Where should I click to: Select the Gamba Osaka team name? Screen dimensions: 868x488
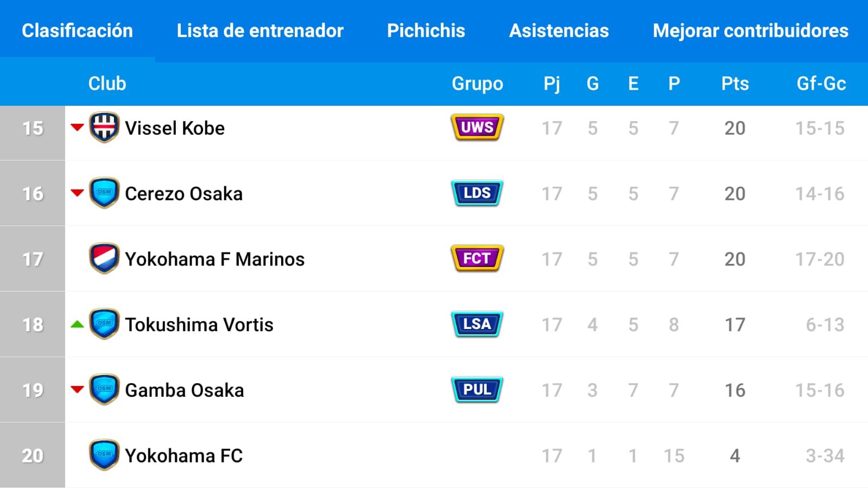tap(185, 390)
